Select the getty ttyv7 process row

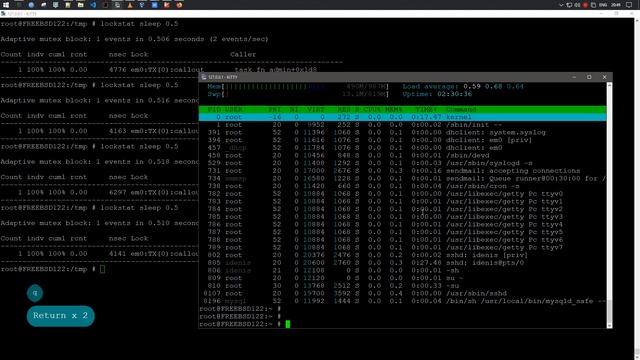tap(402, 247)
